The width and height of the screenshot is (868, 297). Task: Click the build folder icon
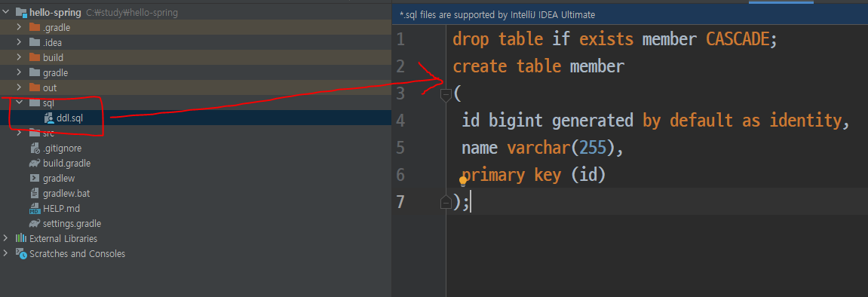(35, 57)
